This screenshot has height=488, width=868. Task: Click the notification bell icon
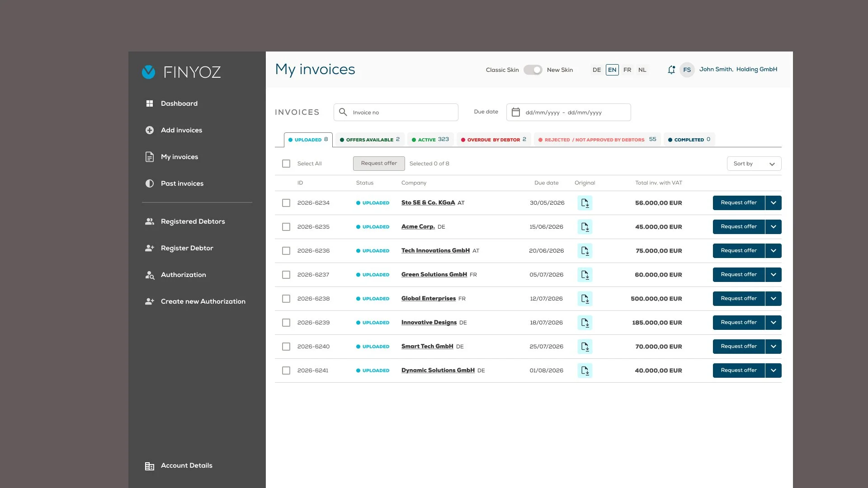[671, 70]
